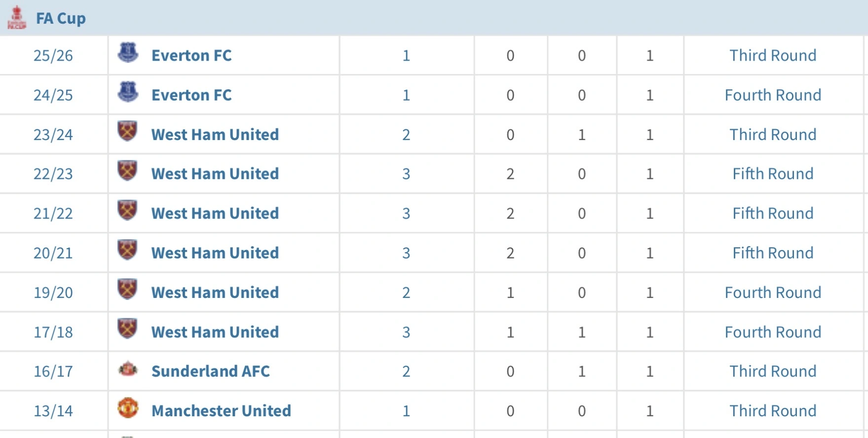This screenshot has width=868, height=438.
Task: Click West Ham crest in 17/18 row
Action: [x=127, y=328]
